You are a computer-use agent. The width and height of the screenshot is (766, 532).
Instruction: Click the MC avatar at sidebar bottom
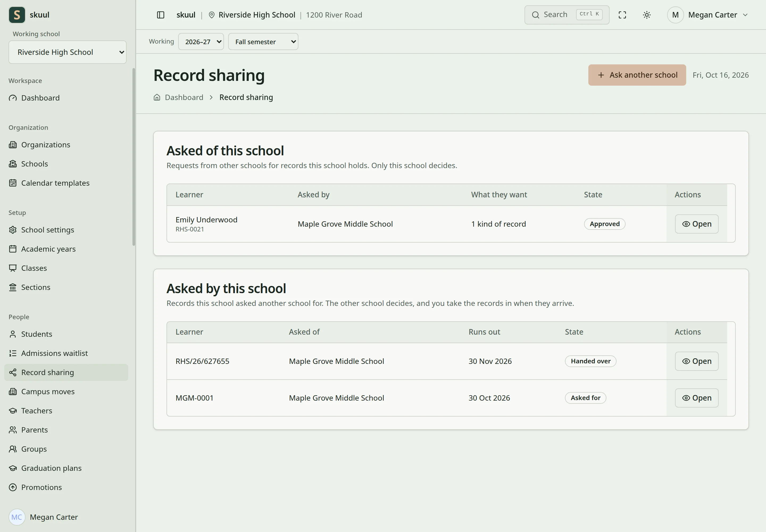point(17,517)
